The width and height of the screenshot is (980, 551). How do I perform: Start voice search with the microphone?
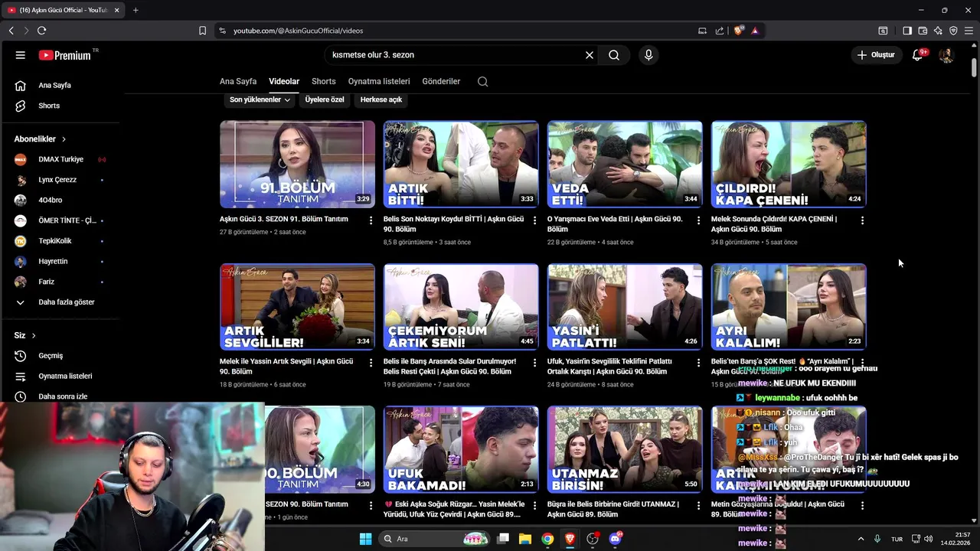pyautogui.click(x=648, y=55)
